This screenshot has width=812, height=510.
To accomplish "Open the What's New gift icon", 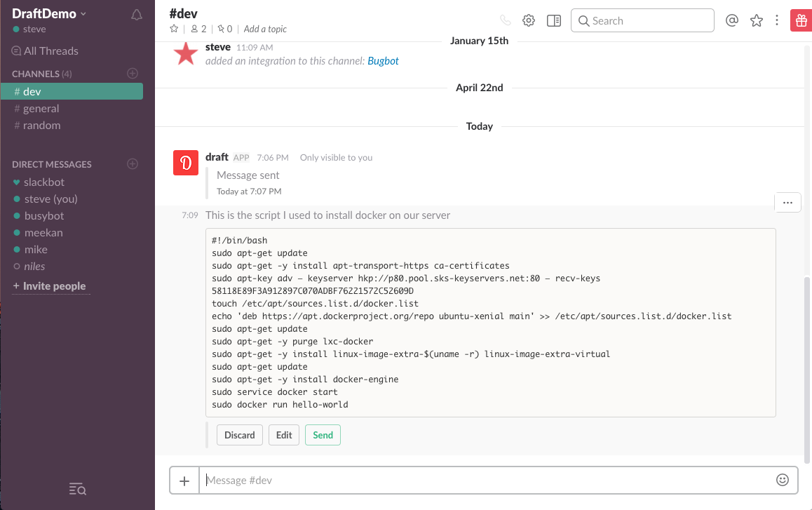I will [x=801, y=21].
